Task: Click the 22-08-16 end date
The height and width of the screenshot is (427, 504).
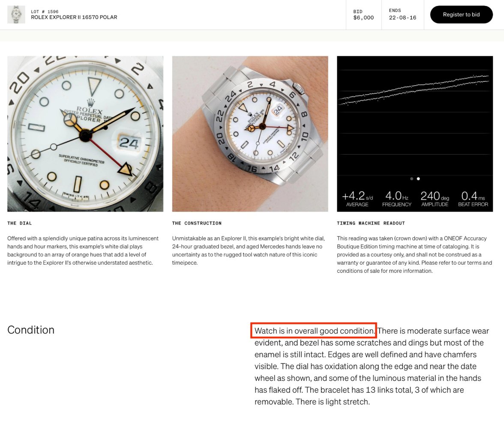Action: [402, 18]
